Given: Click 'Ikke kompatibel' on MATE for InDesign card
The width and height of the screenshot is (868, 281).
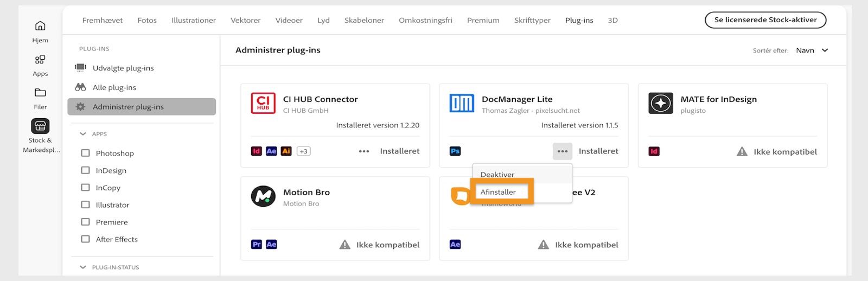Looking at the screenshot, I should (785, 152).
